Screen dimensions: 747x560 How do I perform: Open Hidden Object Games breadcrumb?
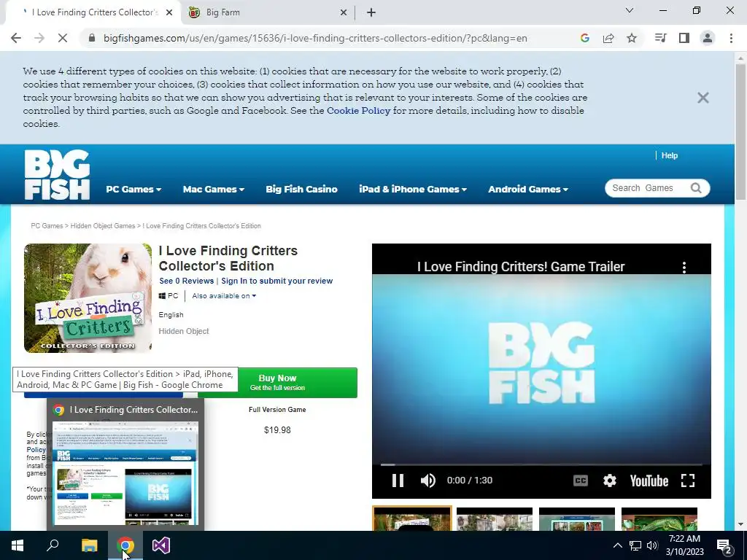[x=102, y=226]
